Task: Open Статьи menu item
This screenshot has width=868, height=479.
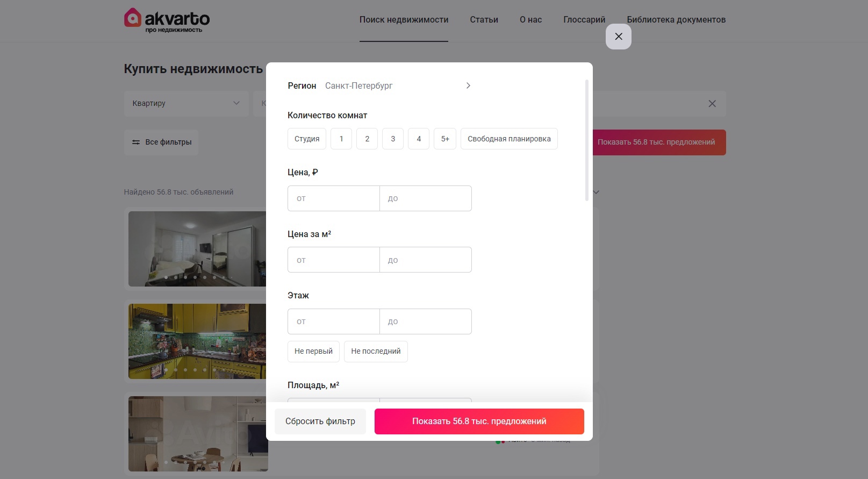Action: click(x=484, y=20)
